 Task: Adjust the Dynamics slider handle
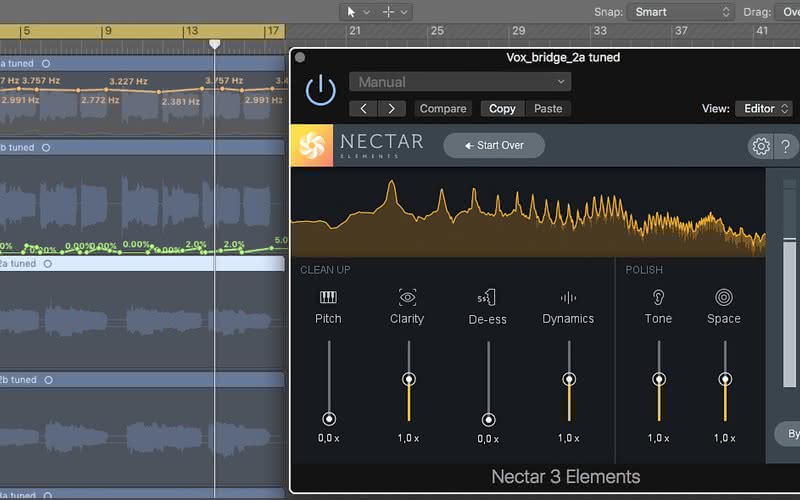tap(569, 379)
